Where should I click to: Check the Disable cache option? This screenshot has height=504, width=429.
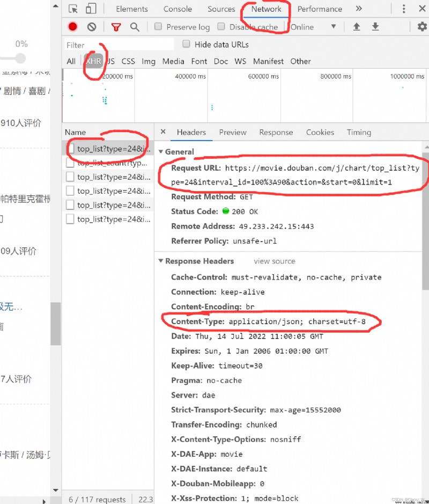[221, 26]
